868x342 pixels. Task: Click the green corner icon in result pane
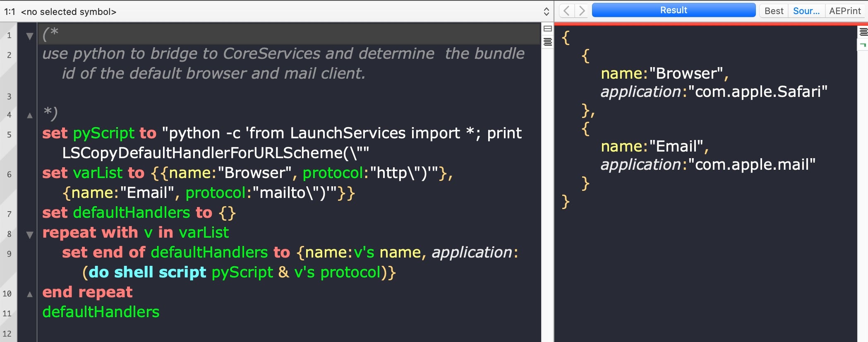pos(863,44)
